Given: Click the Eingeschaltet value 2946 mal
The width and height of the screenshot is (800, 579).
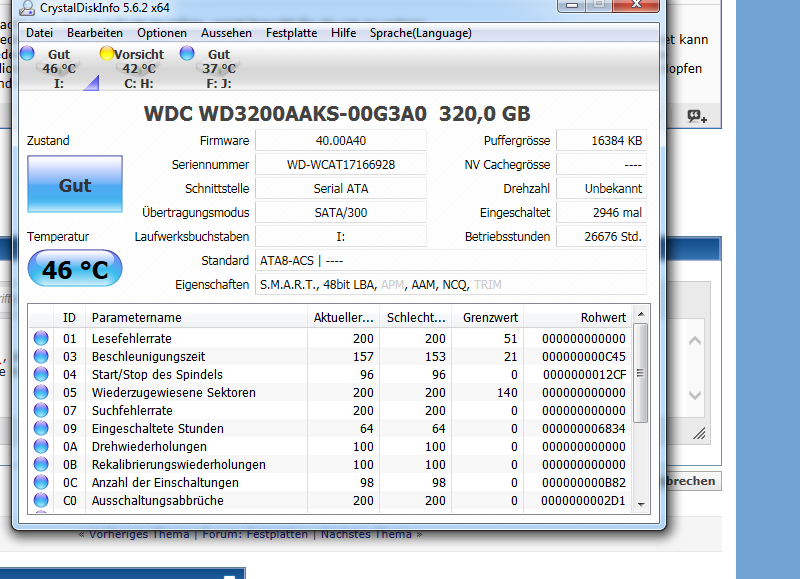Looking at the screenshot, I should tap(602, 213).
